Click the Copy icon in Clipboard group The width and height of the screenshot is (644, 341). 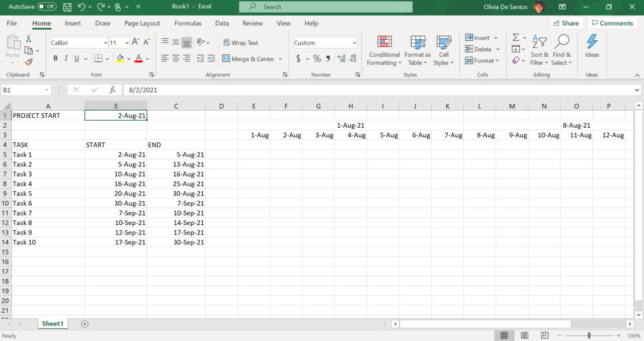coord(28,50)
